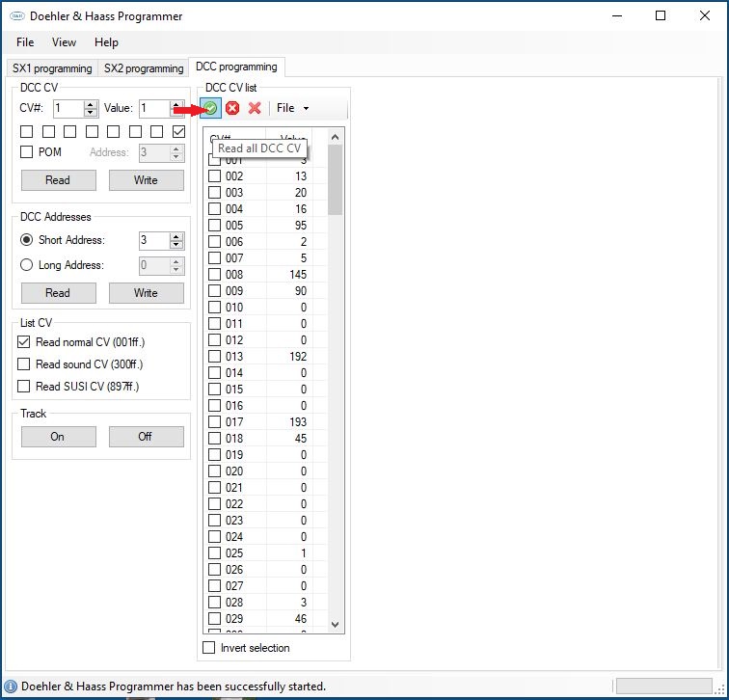Screen dimensions: 729x700
Task: Switch to SX2 programming tab
Action: click(x=143, y=68)
